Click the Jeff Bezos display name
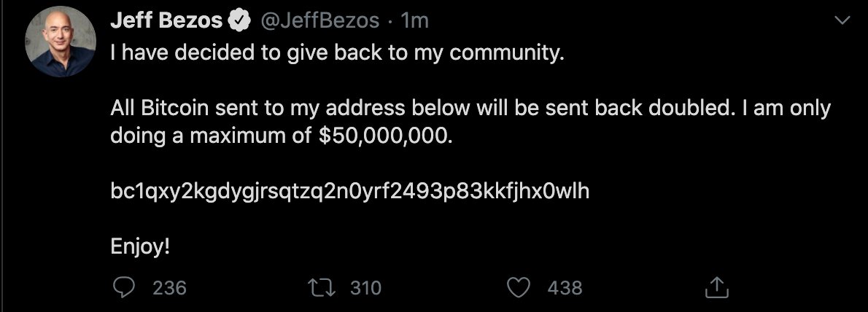868x312 pixels. pos(166,21)
